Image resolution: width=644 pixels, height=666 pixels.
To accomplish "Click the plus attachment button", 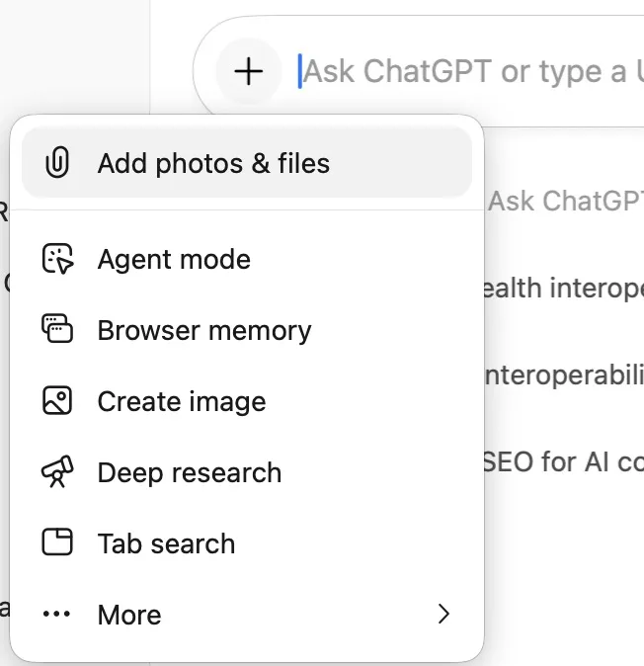I will [x=249, y=71].
